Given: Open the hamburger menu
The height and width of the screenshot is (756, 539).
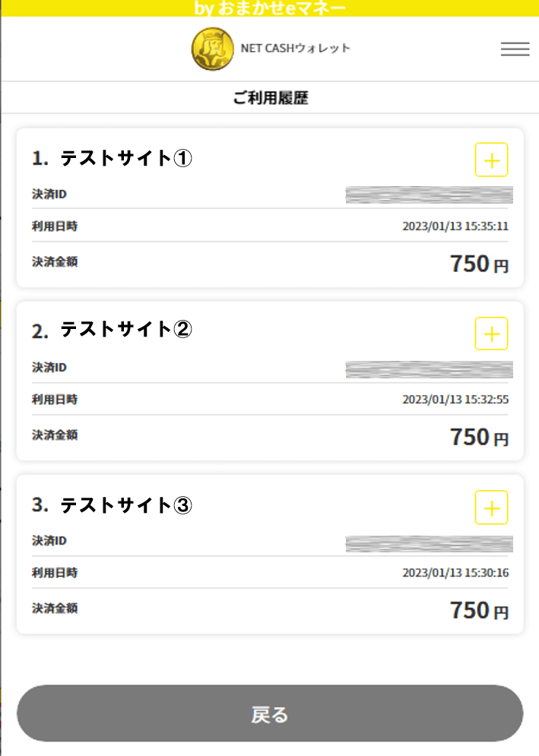Looking at the screenshot, I should (x=515, y=49).
